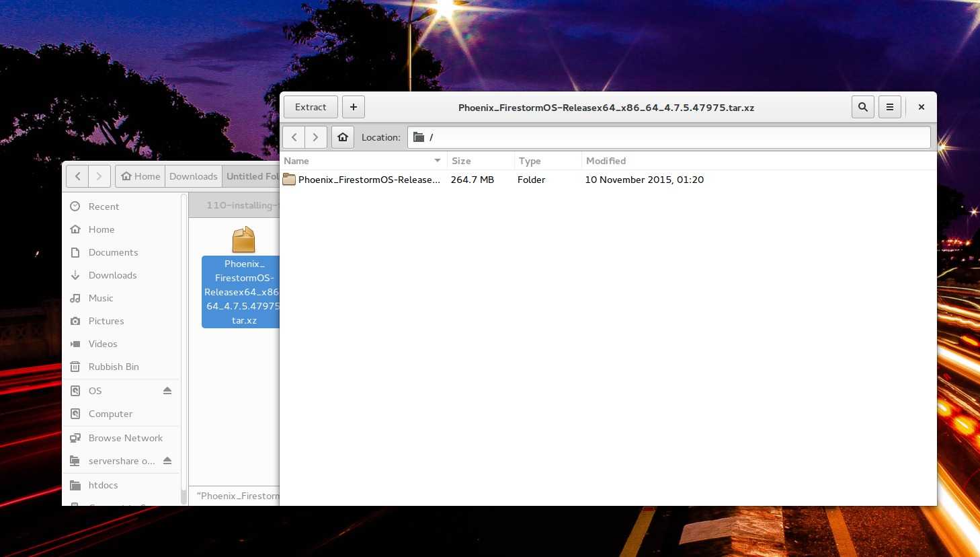Add files with the plus button

354,107
